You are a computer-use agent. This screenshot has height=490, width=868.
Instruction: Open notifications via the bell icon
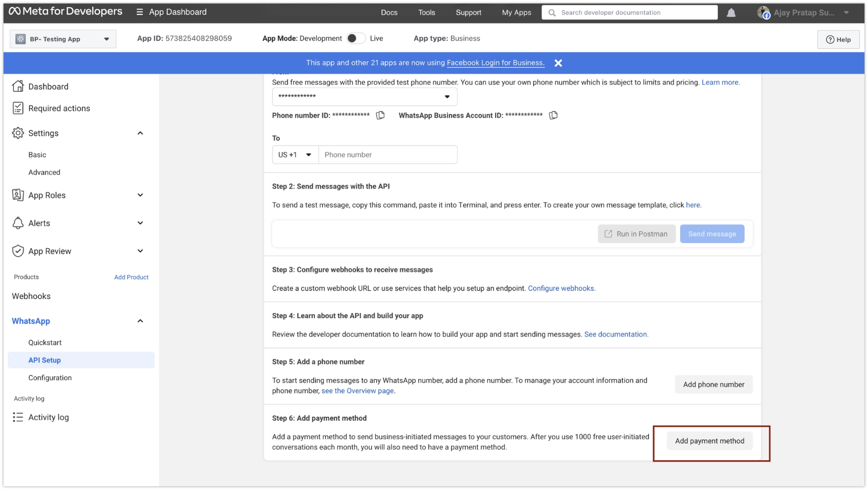point(731,12)
